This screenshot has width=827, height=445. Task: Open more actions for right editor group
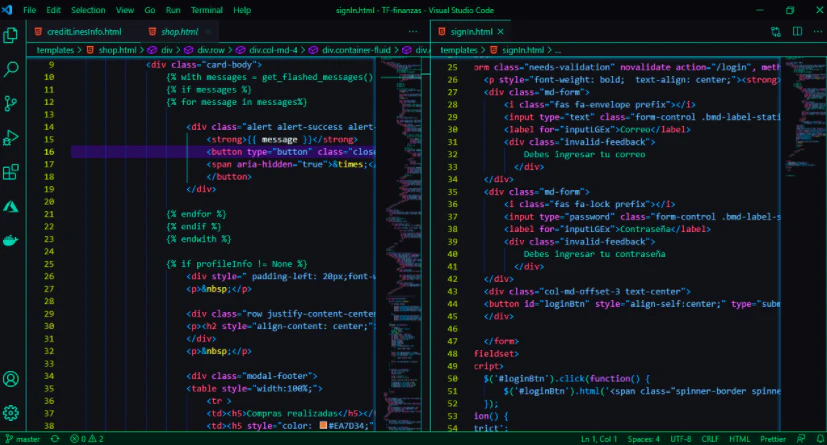coord(818,32)
